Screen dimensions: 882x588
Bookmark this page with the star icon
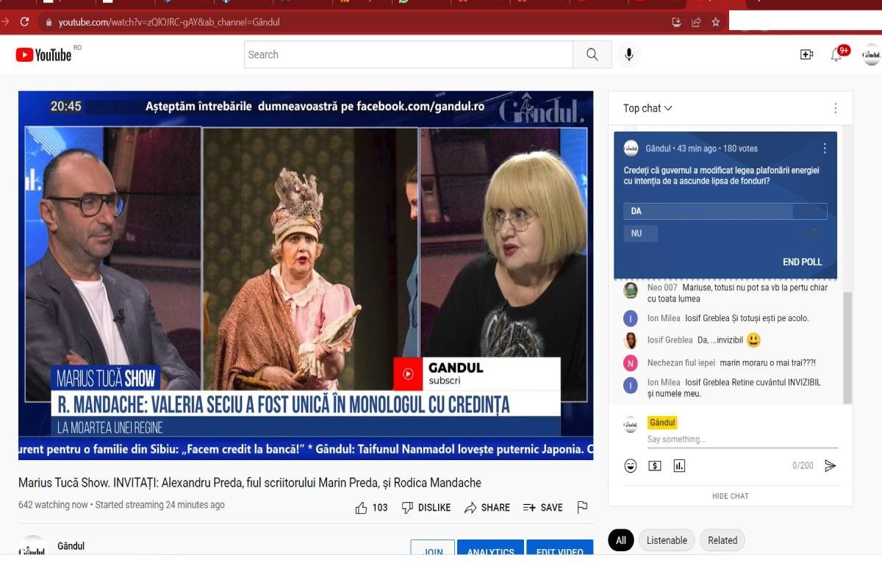click(715, 22)
